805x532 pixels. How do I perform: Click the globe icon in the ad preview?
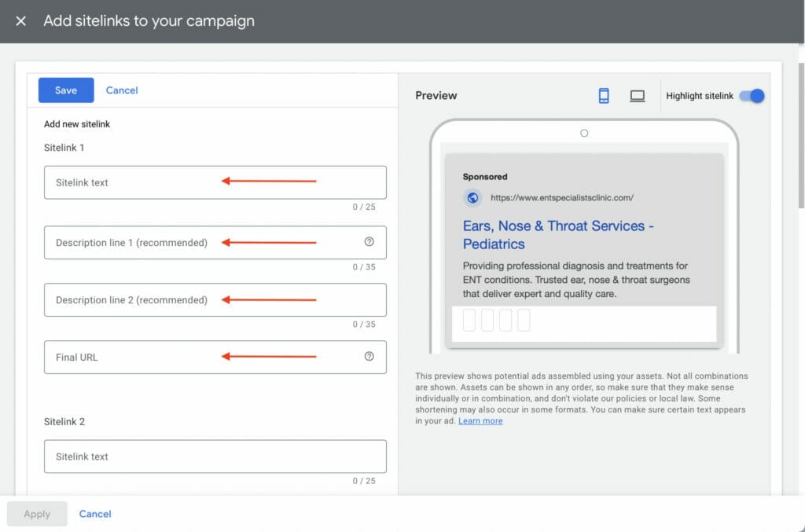tap(472, 197)
